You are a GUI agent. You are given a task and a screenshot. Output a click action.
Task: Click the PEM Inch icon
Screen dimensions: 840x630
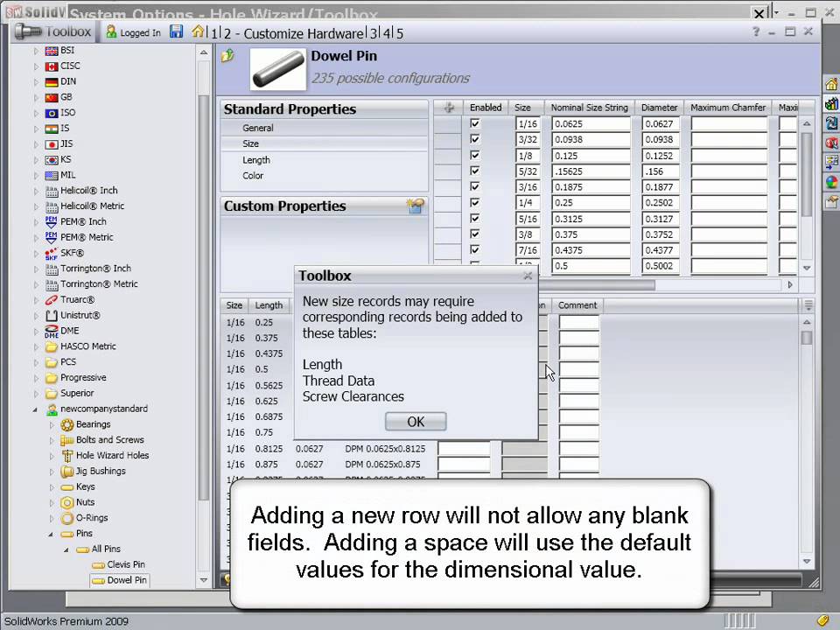tap(52, 221)
